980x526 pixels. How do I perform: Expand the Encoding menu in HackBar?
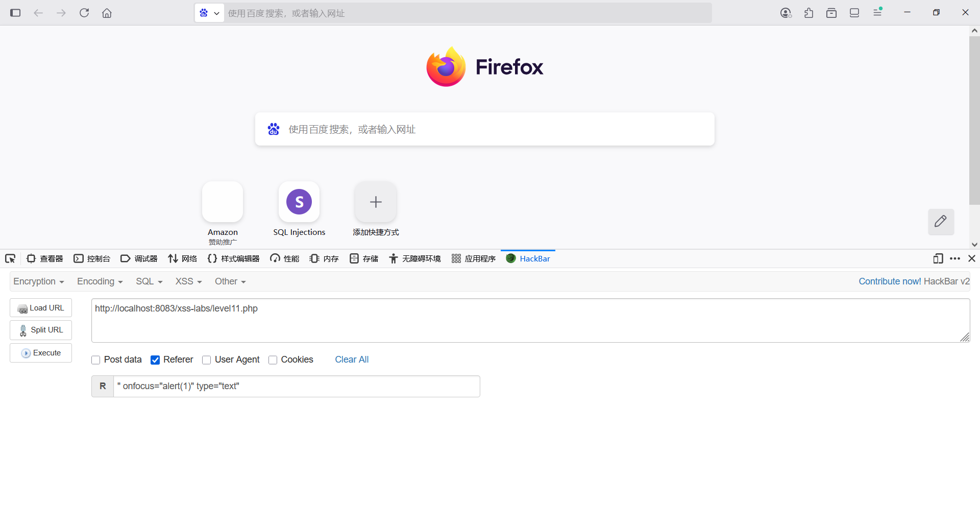(100, 281)
